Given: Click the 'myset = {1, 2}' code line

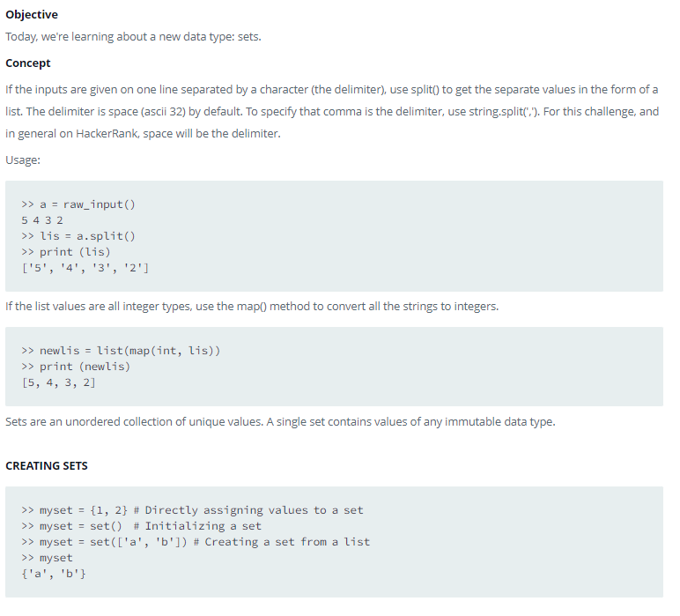Looking at the screenshot, I should 192,510.
